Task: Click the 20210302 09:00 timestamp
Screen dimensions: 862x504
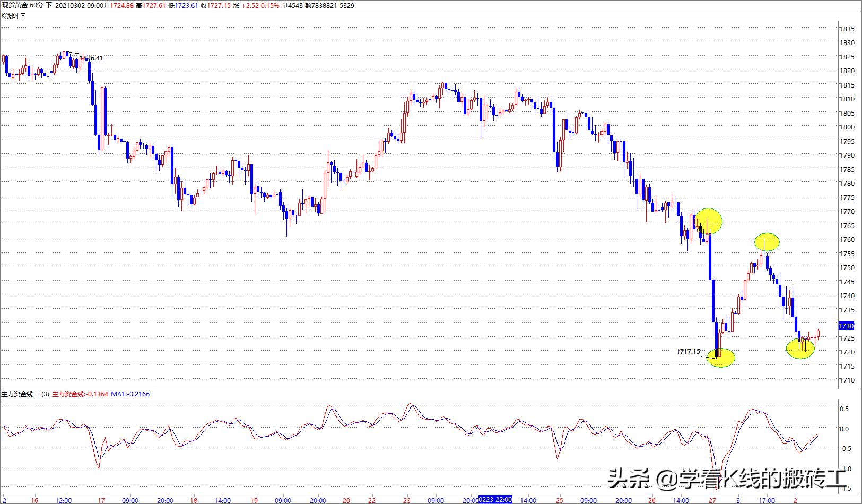Action: coord(80,5)
